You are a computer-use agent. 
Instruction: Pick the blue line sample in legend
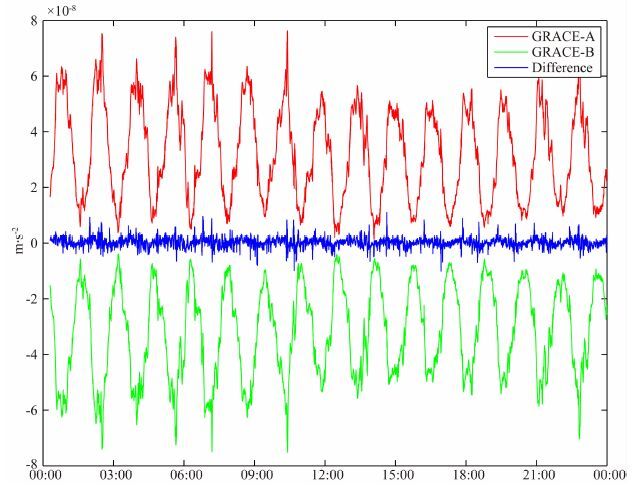[507, 68]
